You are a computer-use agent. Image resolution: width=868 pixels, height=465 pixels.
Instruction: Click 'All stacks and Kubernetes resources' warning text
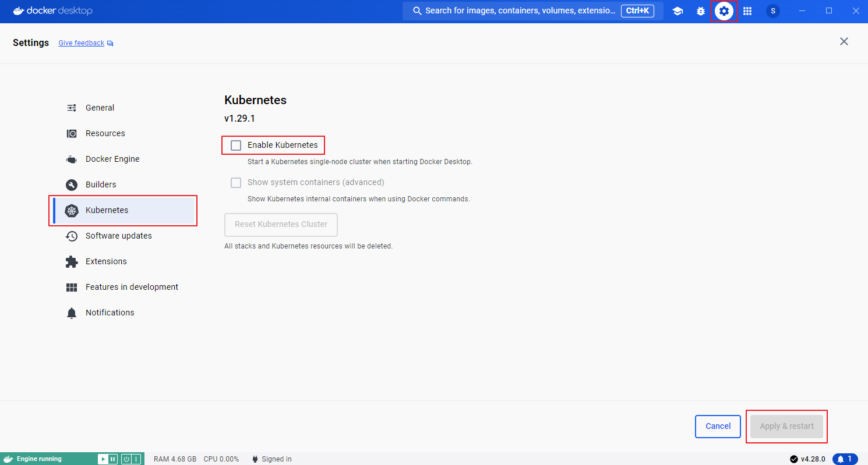click(309, 246)
